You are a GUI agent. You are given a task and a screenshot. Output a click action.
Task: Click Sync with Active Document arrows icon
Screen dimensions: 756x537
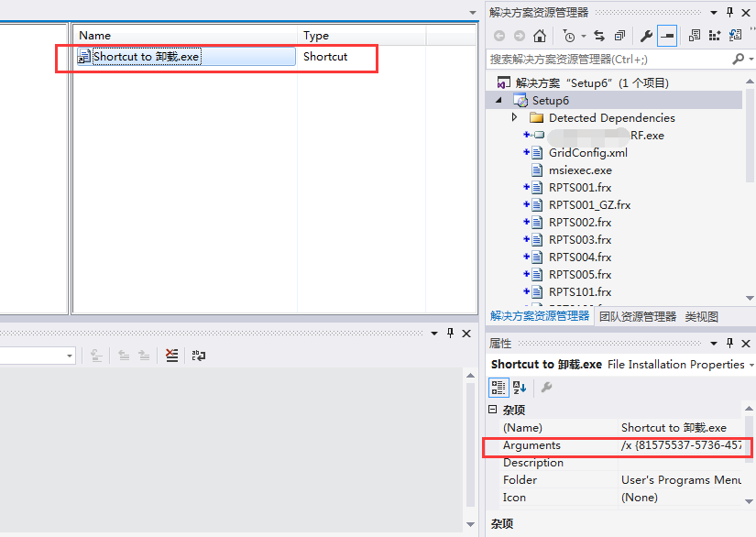coord(599,36)
